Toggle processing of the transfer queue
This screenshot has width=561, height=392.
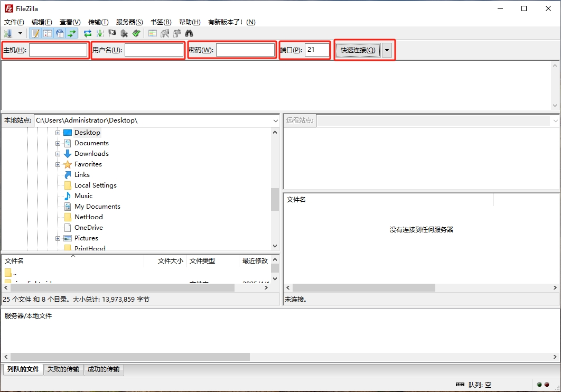pos(100,34)
